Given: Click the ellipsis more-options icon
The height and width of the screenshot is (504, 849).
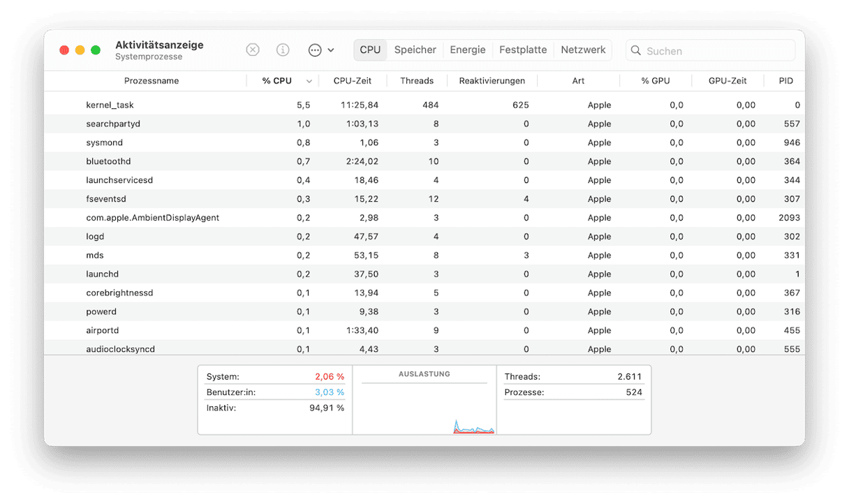Looking at the screenshot, I should (x=315, y=50).
